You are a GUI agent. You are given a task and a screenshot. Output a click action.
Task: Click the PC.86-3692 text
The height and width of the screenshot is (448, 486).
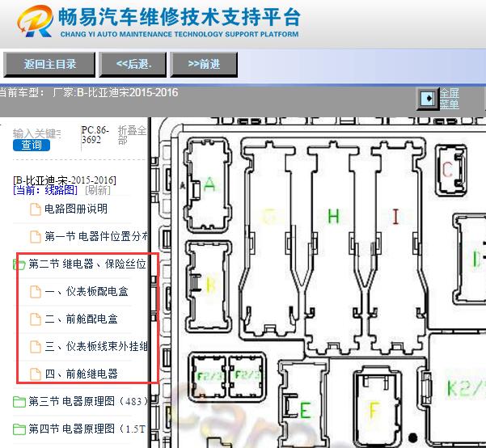(95, 135)
